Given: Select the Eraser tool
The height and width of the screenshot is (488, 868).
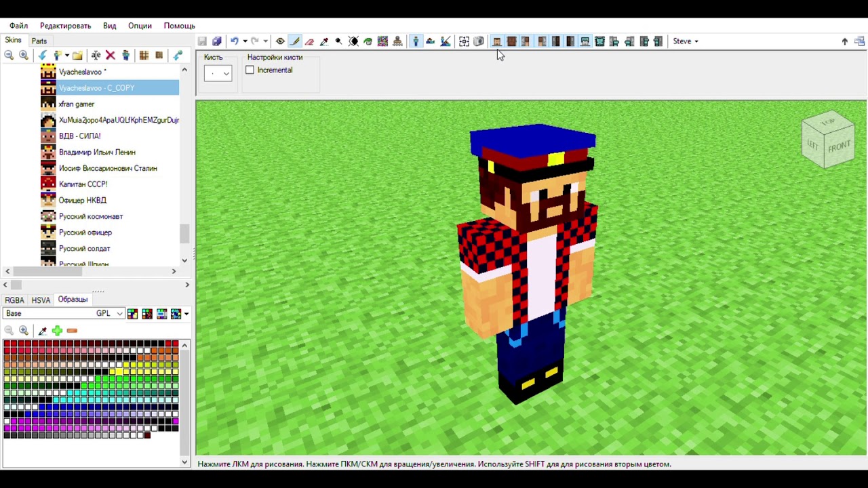Looking at the screenshot, I should tap(310, 41).
